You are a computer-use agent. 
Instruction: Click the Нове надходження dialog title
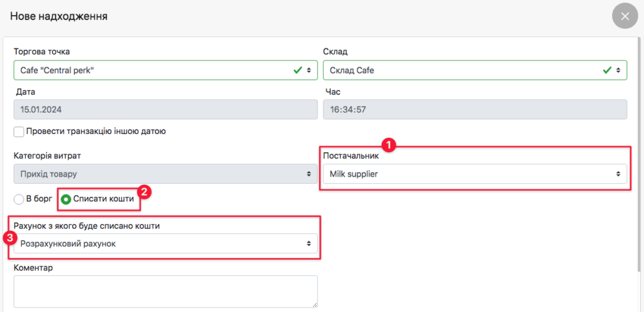(x=58, y=16)
